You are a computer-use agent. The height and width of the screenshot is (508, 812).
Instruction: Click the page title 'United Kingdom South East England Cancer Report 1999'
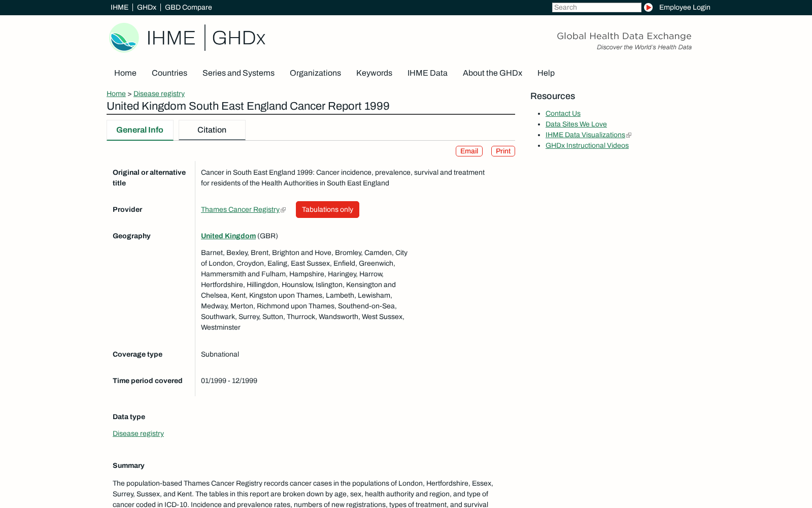pyautogui.click(x=248, y=106)
